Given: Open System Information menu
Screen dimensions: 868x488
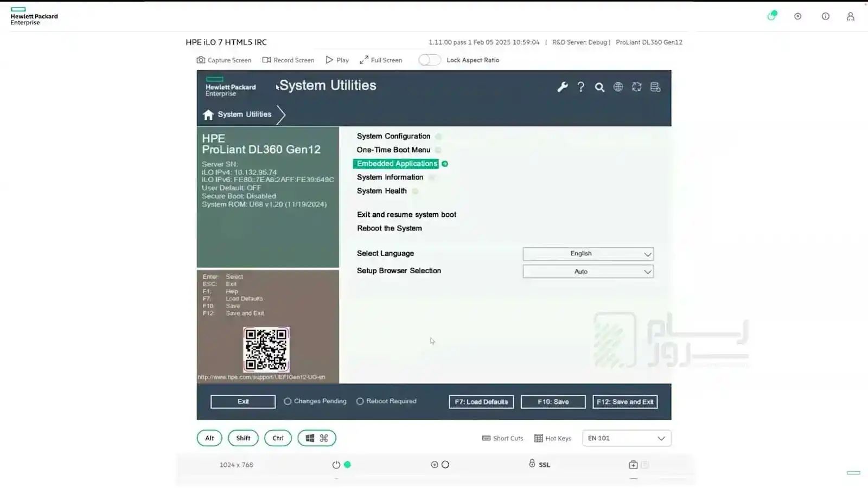Looking at the screenshot, I should coord(390,177).
